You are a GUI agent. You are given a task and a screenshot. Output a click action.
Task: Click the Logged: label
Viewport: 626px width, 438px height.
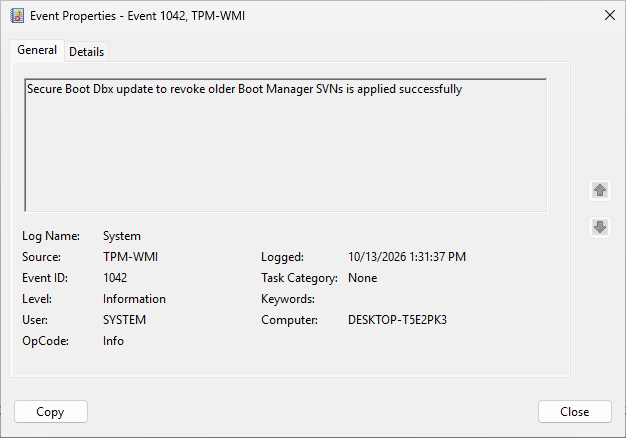pos(282,257)
